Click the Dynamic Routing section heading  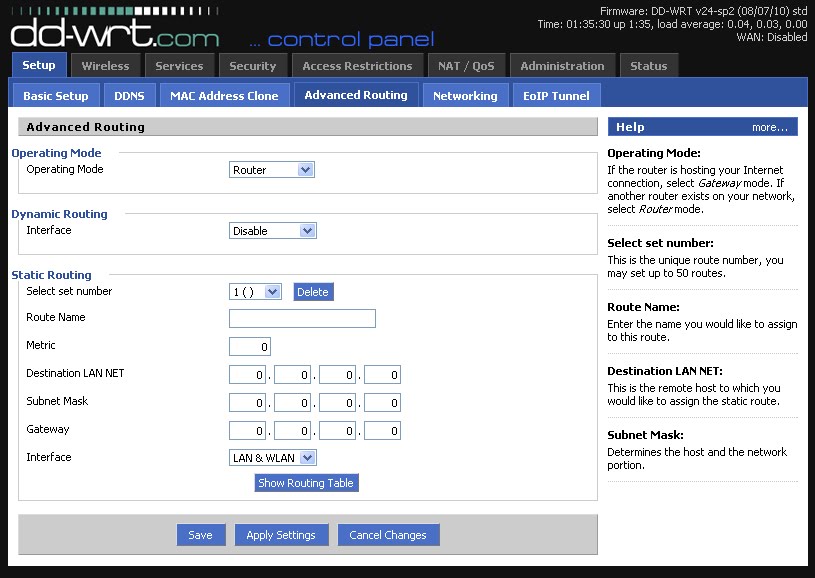point(59,214)
